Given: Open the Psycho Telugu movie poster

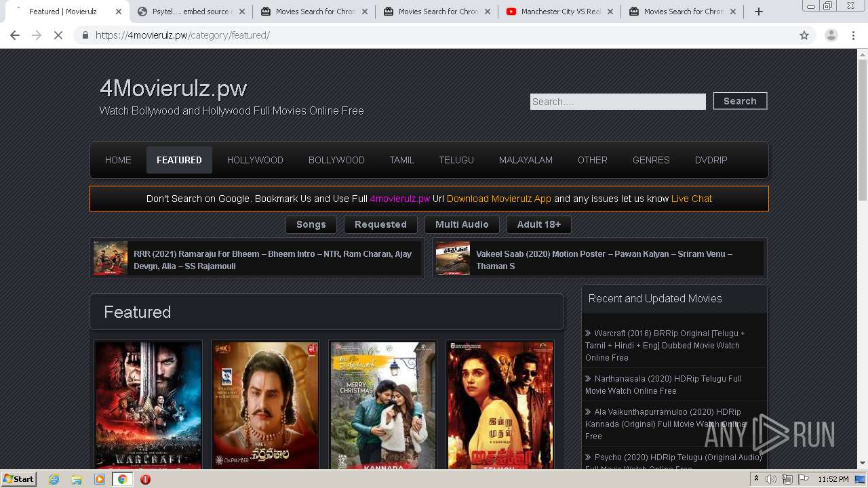Looking at the screenshot, I should tap(500, 405).
